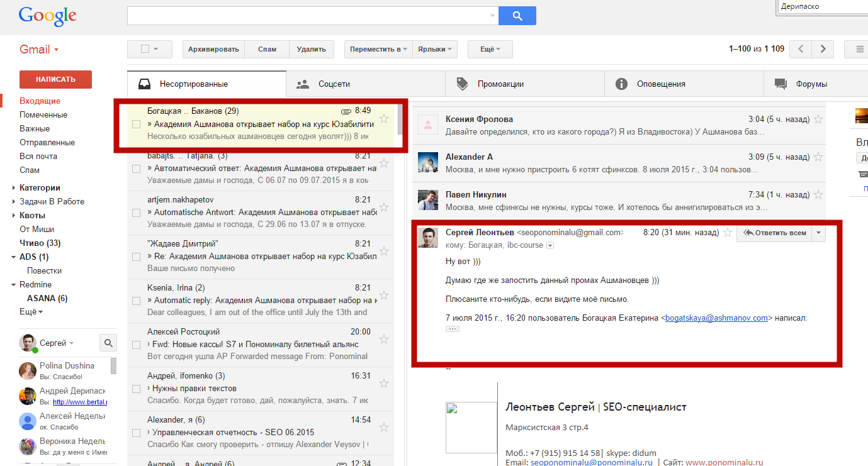Select the Андрей, ifomenko email checkbox
This screenshot has width=868, height=466.
click(136, 389)
